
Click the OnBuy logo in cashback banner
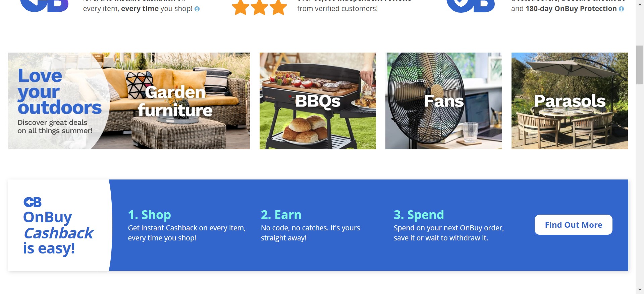[33, 202]
